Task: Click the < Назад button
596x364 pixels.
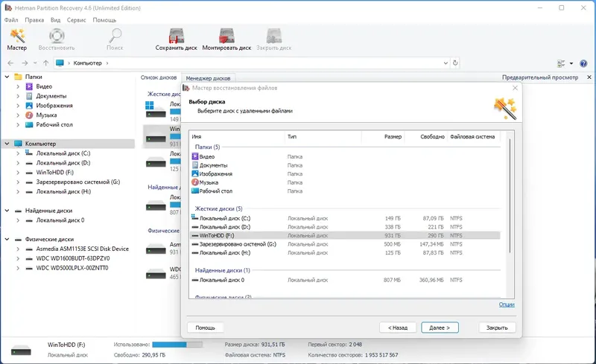Action: 398,328
